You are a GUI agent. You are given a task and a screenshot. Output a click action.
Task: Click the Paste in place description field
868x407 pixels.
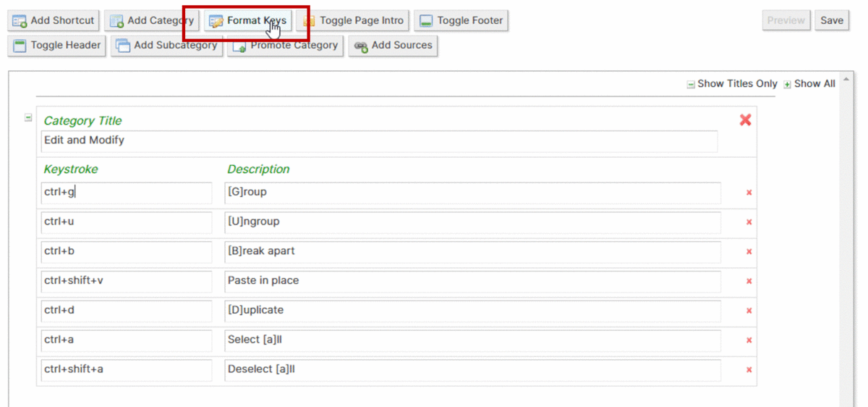[472, 281]
